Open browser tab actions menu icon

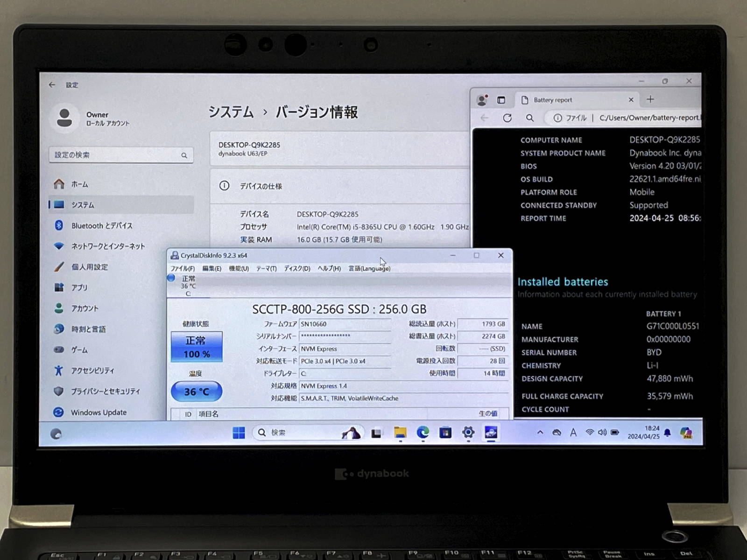pos(501,100)
